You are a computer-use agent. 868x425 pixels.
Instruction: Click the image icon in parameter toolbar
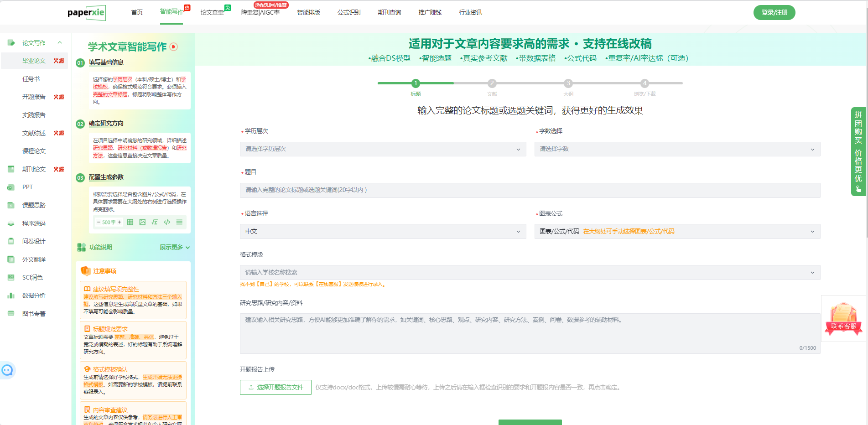[x=142, y=222]
